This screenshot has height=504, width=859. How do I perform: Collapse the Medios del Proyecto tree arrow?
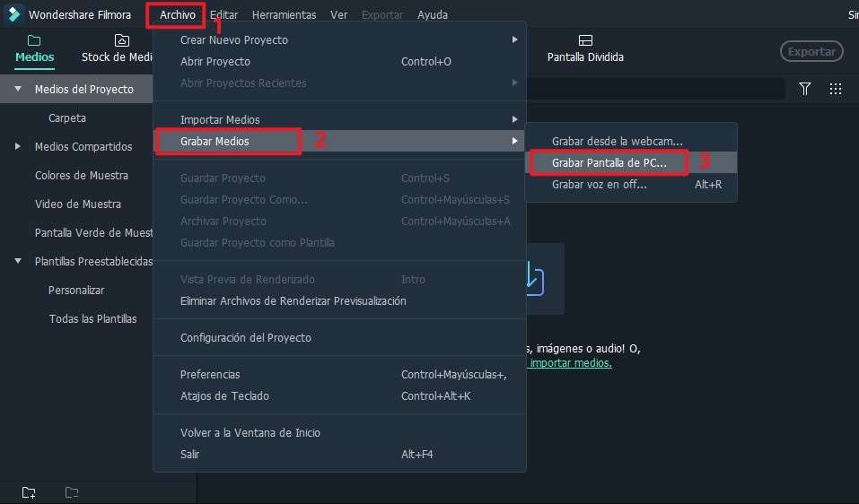(x=18, y=89)
